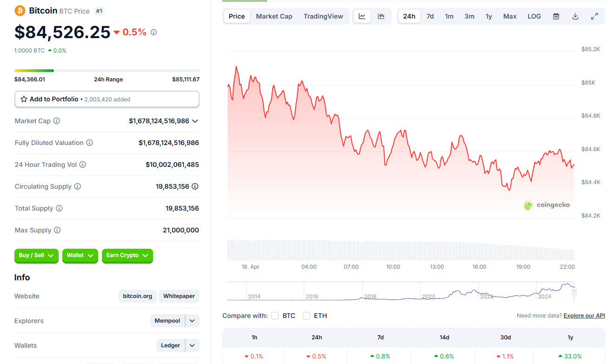608x364 pixels.
Task: Switch to candlestick chart icon
Action: [381, 16]
